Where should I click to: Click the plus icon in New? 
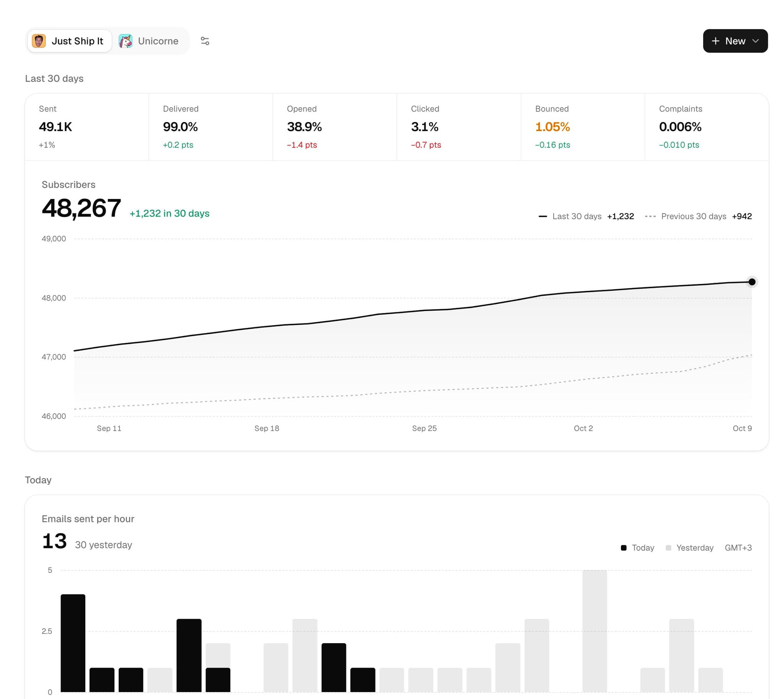click(715, 41)
